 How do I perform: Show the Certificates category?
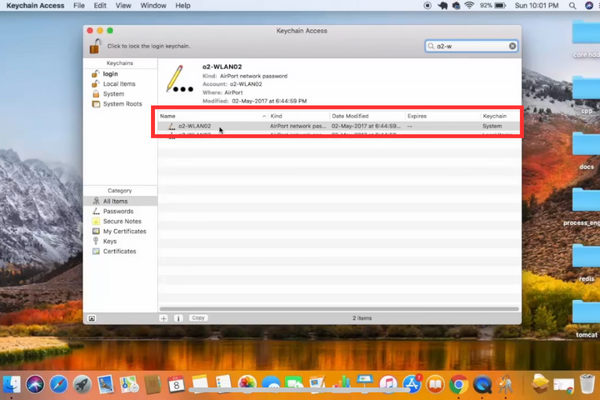tap(119, 251)
